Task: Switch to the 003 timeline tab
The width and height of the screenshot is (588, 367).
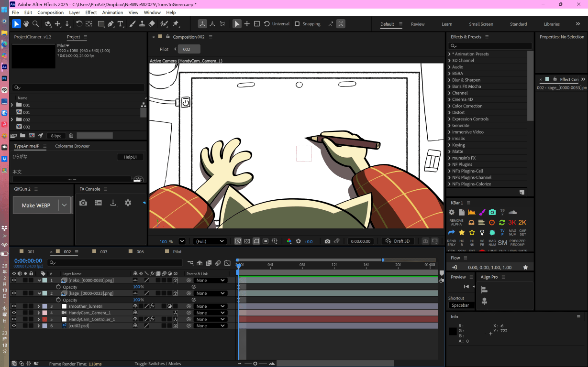Action: pos(103,251)
